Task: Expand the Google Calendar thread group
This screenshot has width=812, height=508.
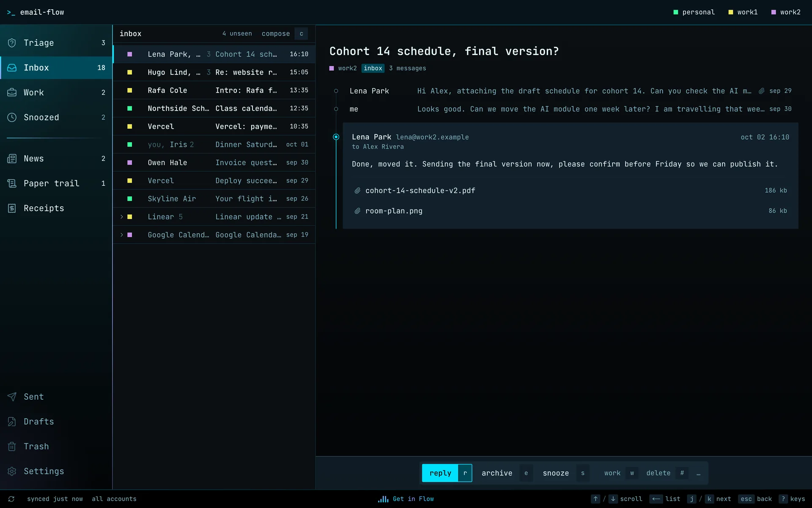Action: click(122, 235)
